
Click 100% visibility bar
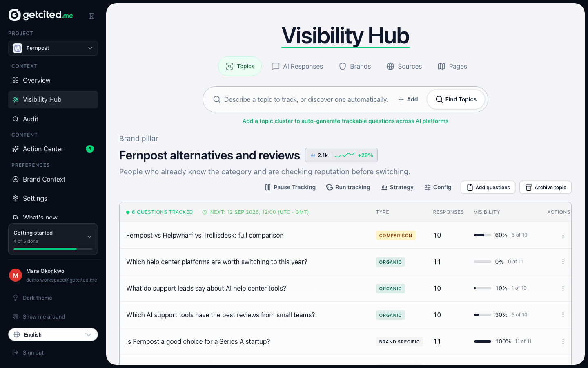point(483,341)
